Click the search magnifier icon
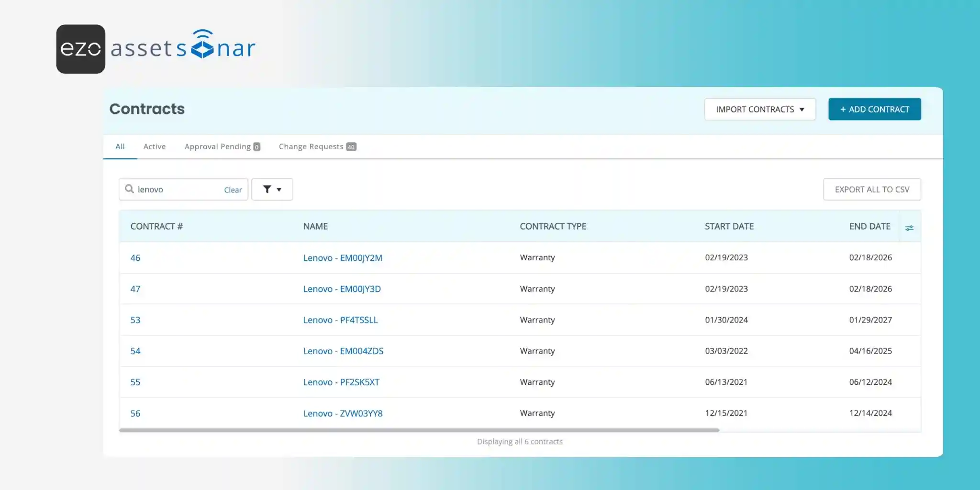Viewport: 980px width, 490px height. [129, 189]
